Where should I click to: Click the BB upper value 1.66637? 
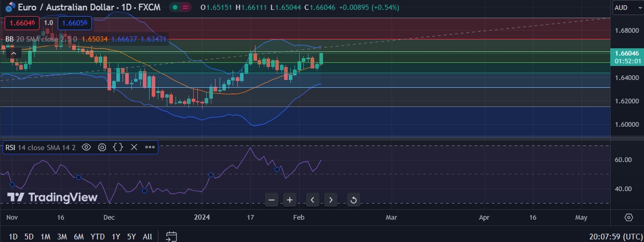124,38
